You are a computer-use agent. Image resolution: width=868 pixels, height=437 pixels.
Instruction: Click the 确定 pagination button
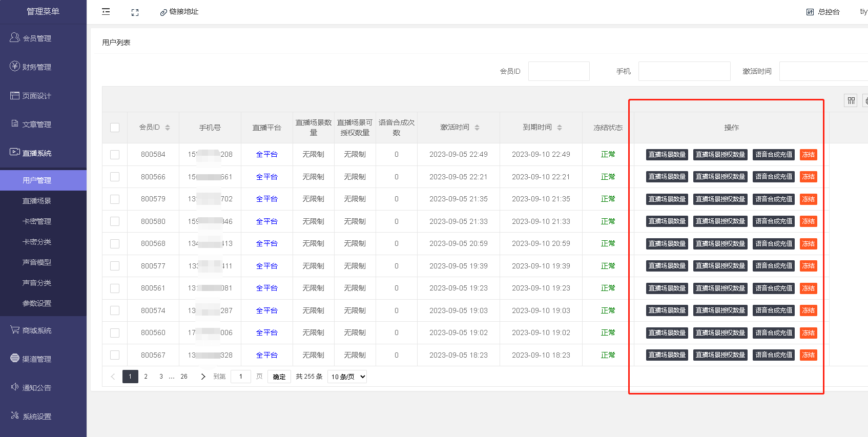coord(279,377)
